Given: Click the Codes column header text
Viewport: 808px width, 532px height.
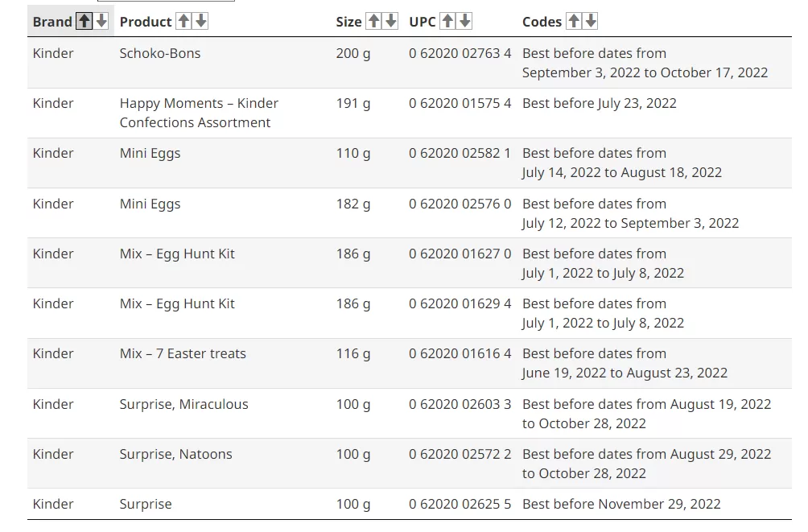Looking at the screenshot, I should [542, 22].
